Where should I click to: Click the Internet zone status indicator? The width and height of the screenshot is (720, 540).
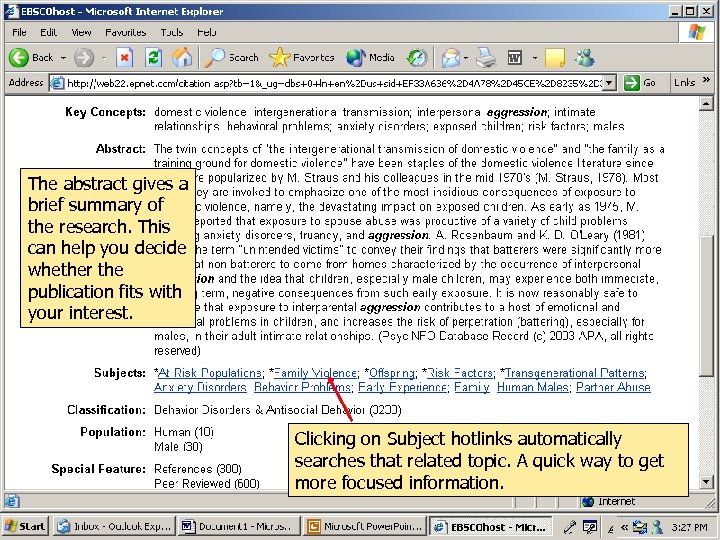pos(609,501)
